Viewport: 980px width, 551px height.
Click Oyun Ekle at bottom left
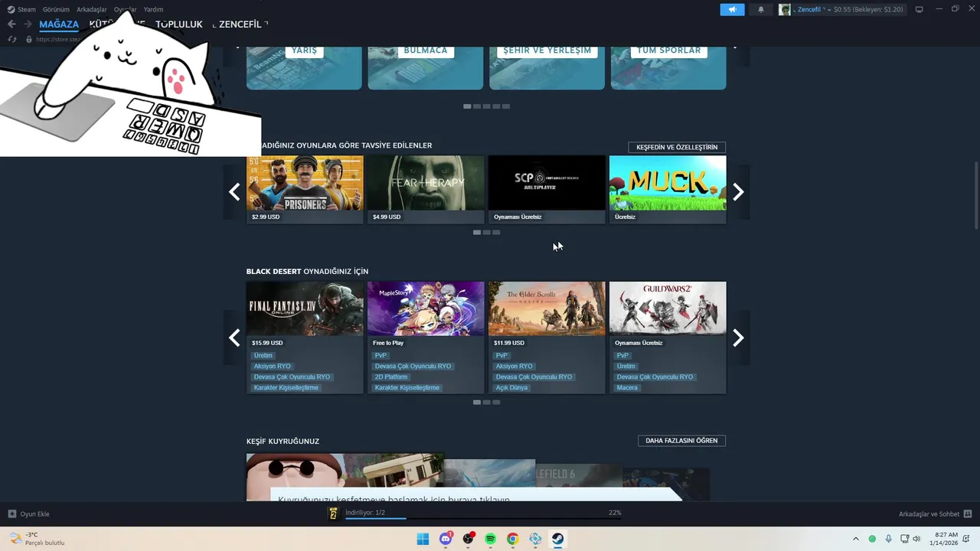click(28, 514)
